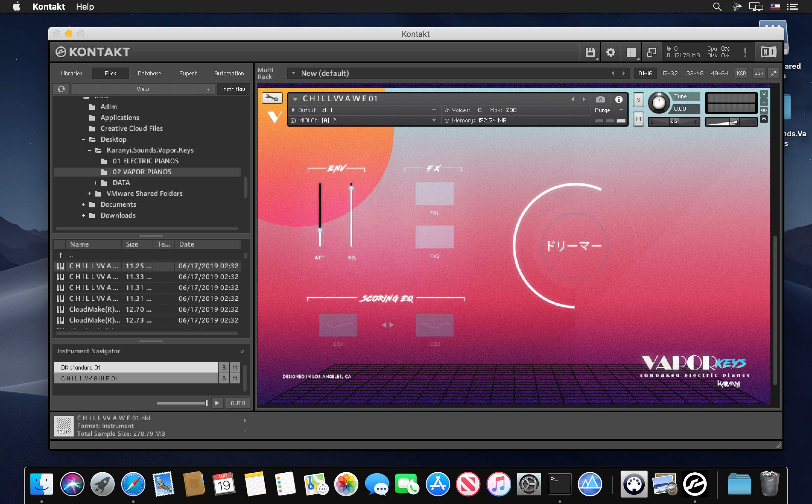
Task: Toggle the FX1 slot
Action: pos(434,194)
